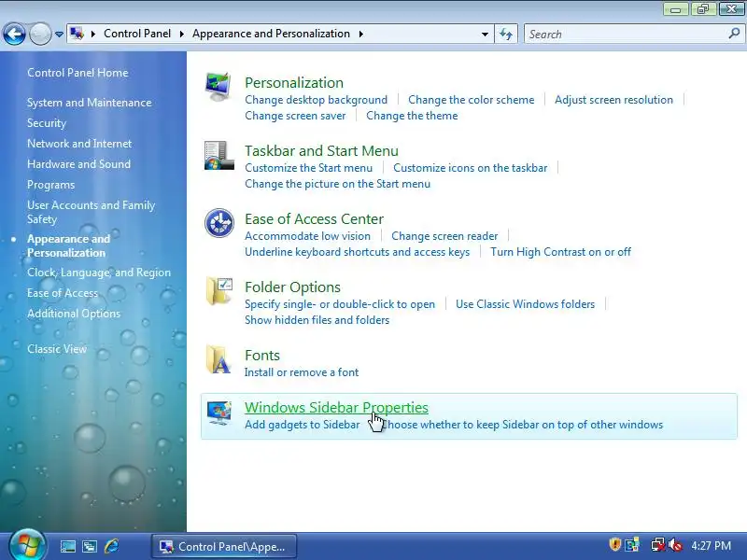Click Show hidden files and folders
This screenshot has width=747, height=560.
pyautogui.click(x=317, y=320)
